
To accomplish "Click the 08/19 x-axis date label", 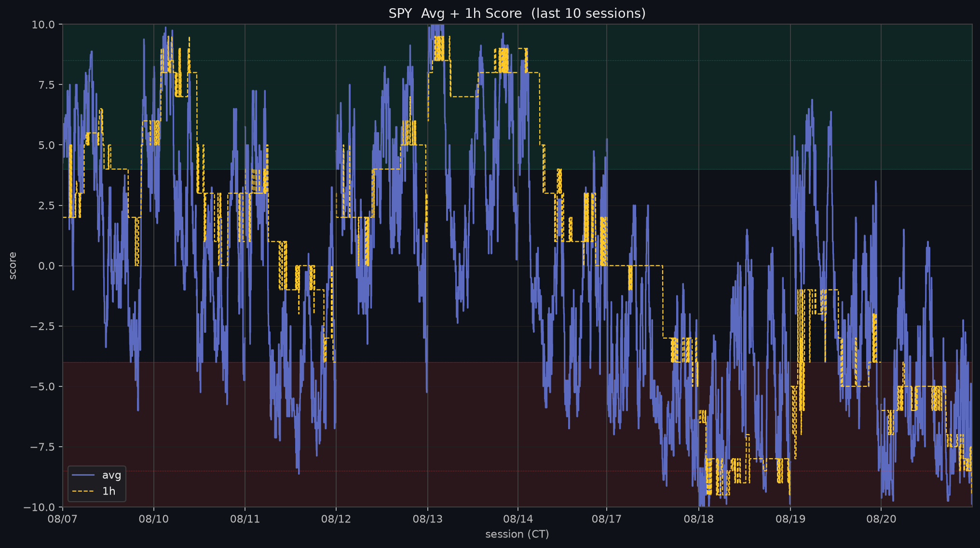I will [790, 519].
